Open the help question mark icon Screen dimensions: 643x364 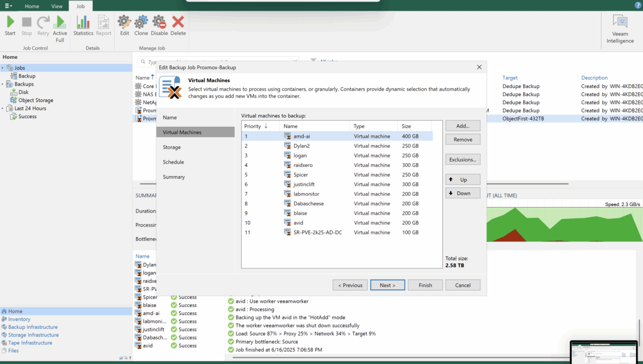pyautogui.click(x=638, y=5)
